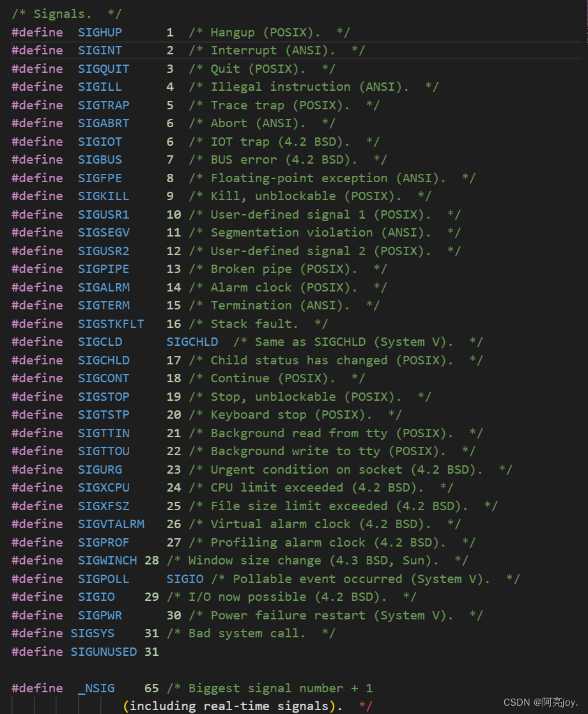Image resolution: width=588 pixels, height=714 pixels.
Task: Click the SIGUNUSED identifier
Action: click(x=104, y=651)
